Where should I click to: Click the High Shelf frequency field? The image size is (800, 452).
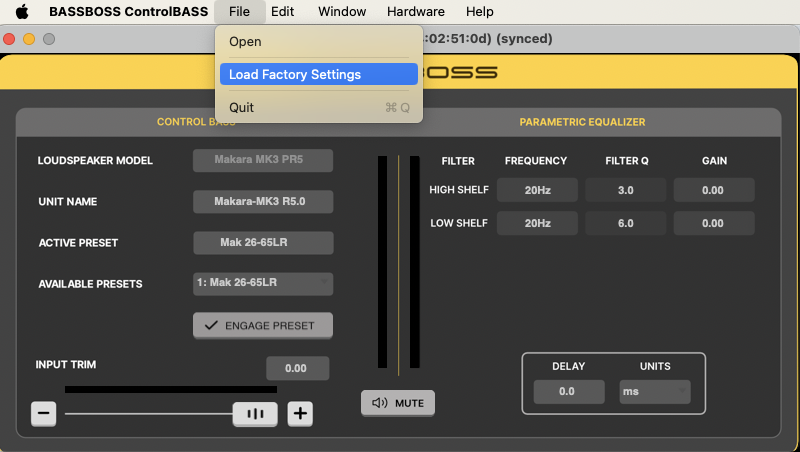537,190
